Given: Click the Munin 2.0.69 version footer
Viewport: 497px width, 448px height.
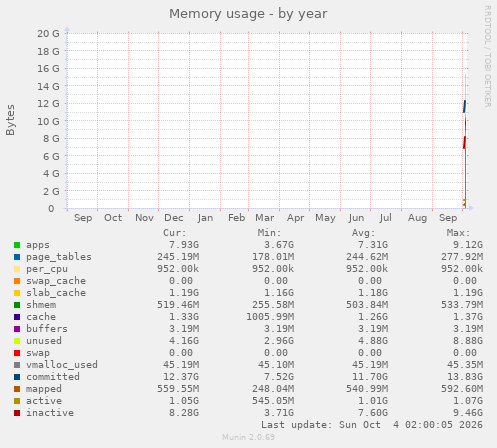Looking at the screenshot, I should (249, 437).
